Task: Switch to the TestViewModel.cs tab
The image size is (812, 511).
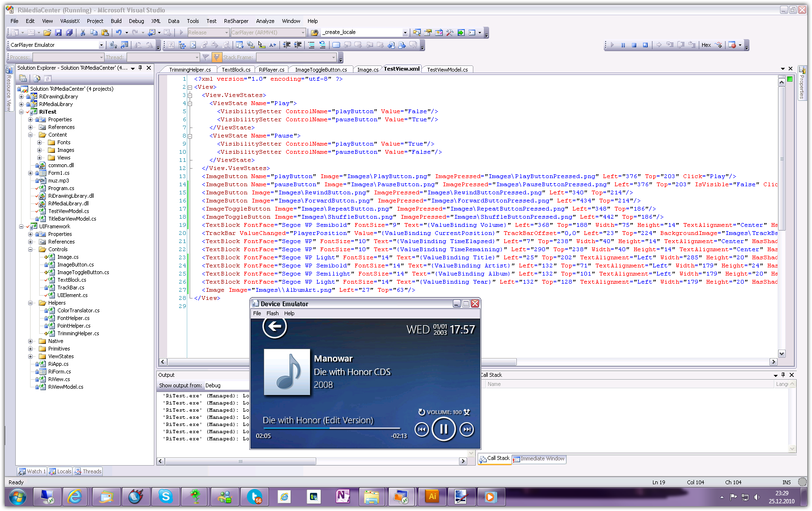Action: pos(447,70)
